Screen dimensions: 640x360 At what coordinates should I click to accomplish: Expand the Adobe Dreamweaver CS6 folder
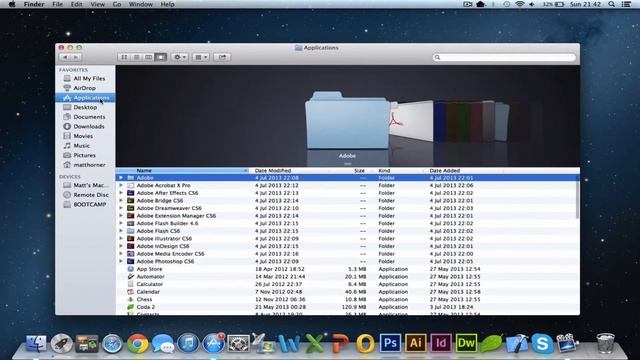coord(121,208)
